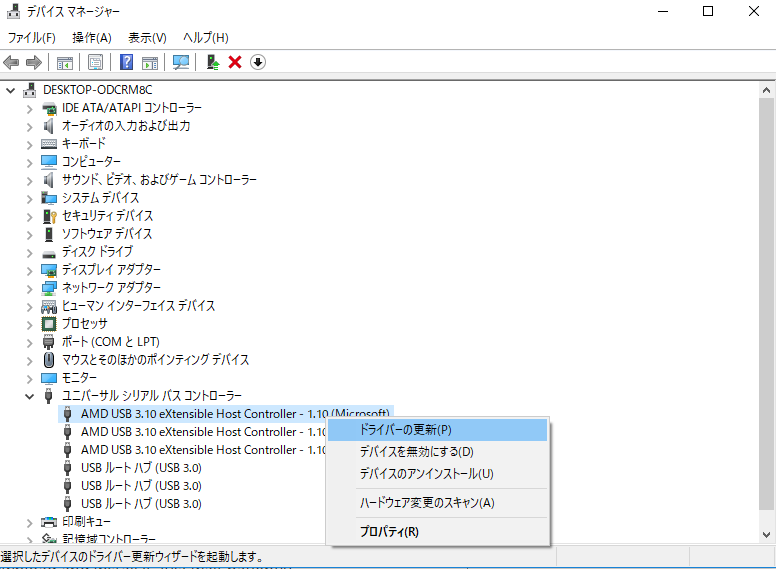Click the scrollbar down arrow

(766, 534)
